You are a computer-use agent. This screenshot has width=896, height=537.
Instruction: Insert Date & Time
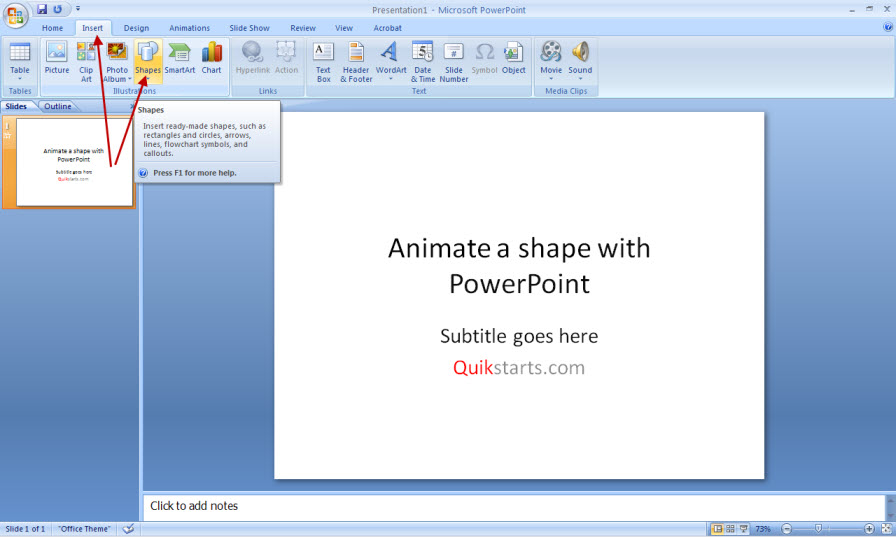(x=423, y=62)
